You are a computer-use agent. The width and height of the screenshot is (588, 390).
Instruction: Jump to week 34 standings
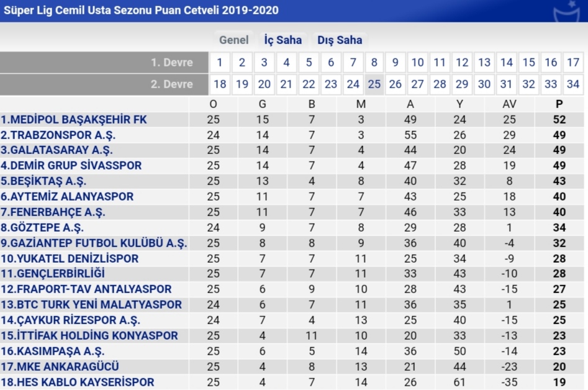[573, 84]
